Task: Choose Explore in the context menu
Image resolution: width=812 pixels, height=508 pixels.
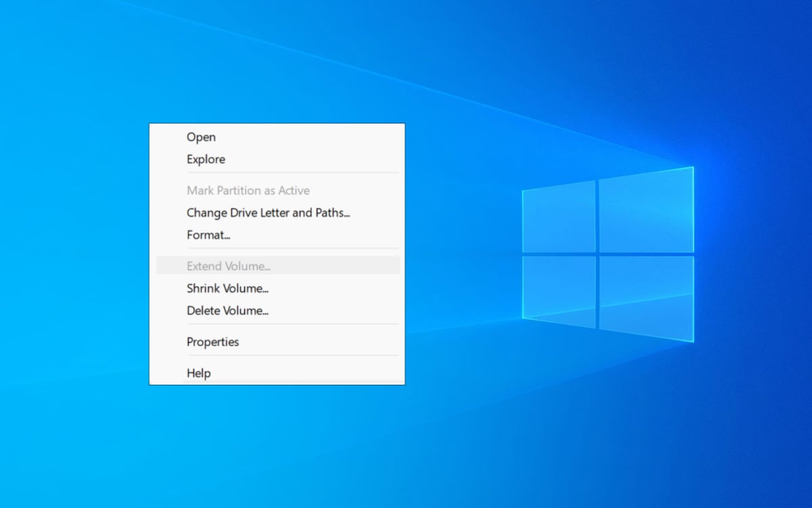Action: pos(206,159)
